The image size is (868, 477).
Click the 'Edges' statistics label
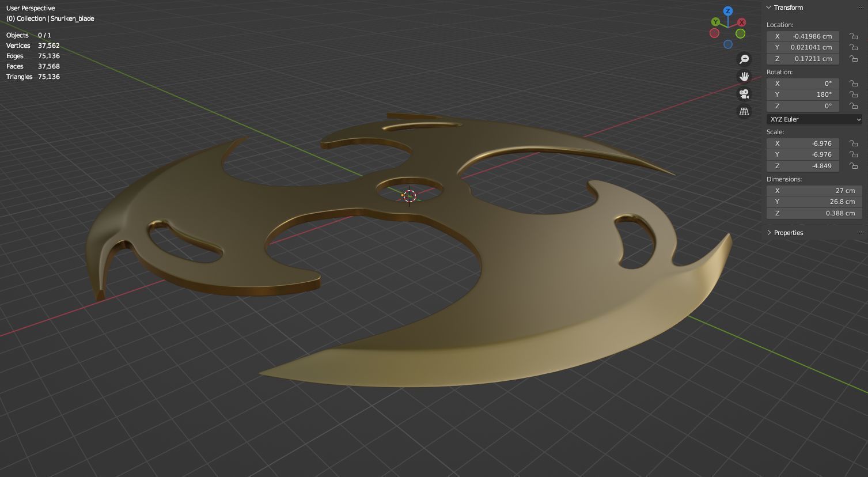click(x=15, y=56)
